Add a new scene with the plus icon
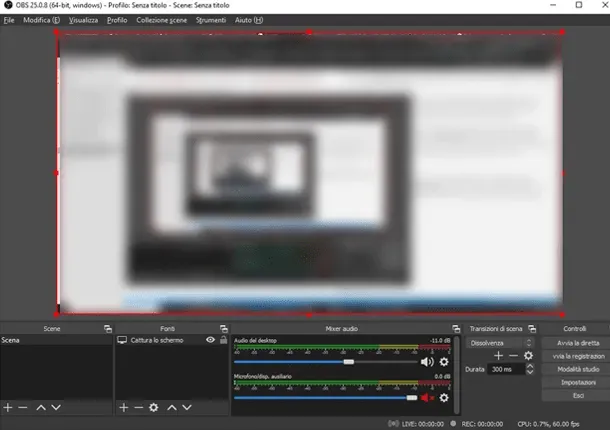610x430 pixels. click(8, 408)
